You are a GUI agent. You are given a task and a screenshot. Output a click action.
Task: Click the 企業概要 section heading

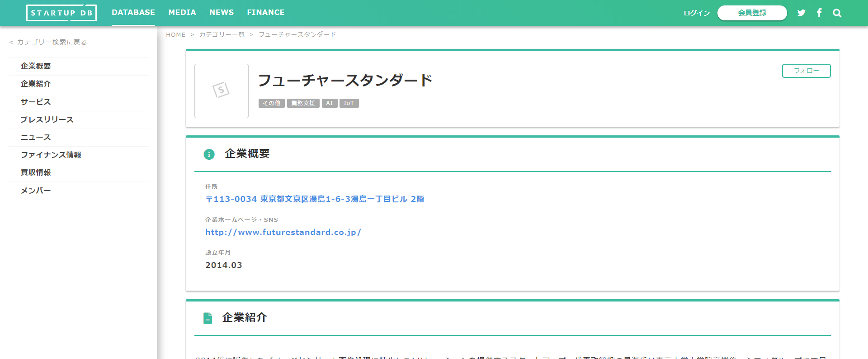click(247, 154)
